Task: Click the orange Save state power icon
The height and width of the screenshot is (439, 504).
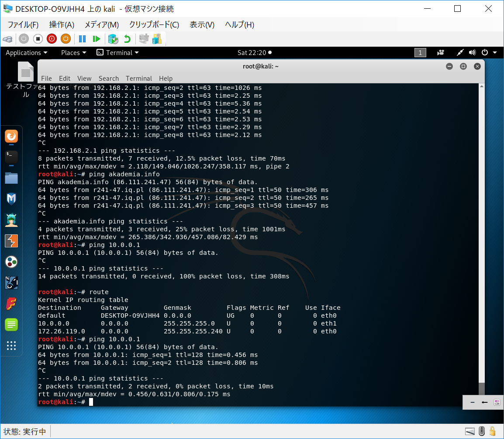Action: (66, 39)
